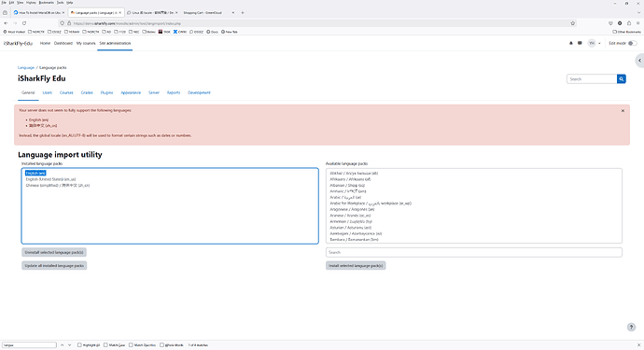Screen dimensions: 644x350
Task: Switch to the Plugins admin tab
Action: [x=106, y=92]
